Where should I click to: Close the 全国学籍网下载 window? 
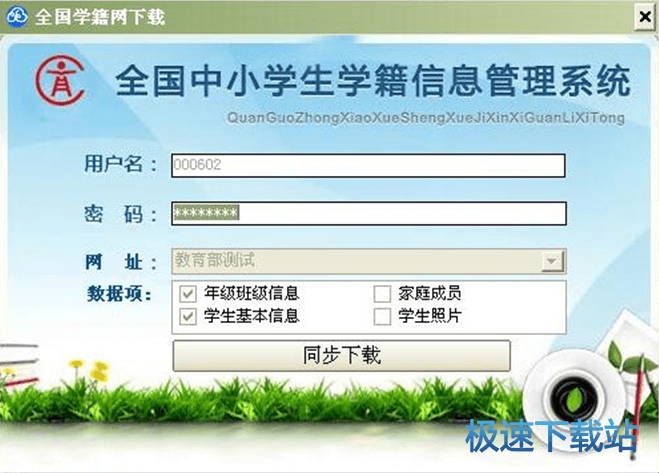click(x=645, y=17)
